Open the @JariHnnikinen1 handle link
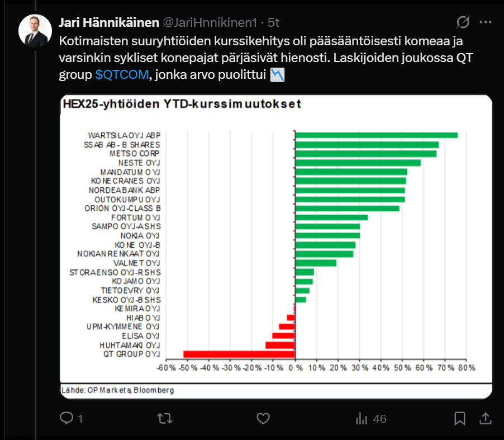Image resolution: width=504 pixels, height=440 pixels. [x=210, y=22]
